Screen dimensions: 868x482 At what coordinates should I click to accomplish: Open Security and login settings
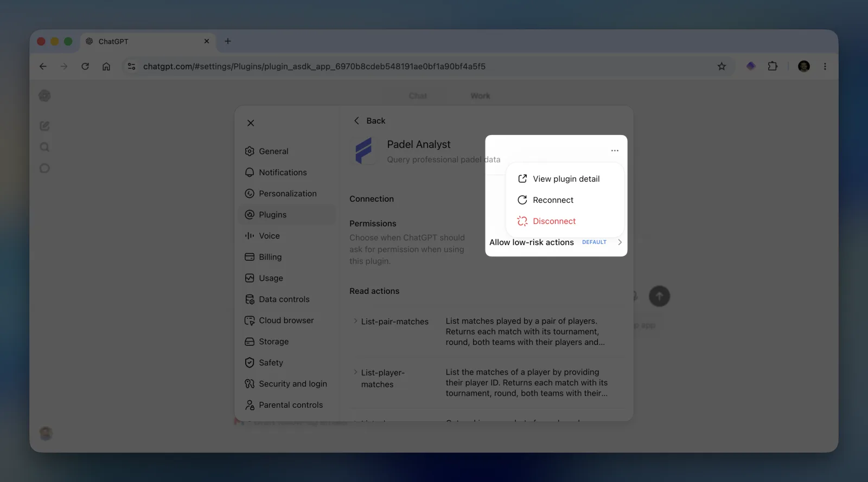287,384
